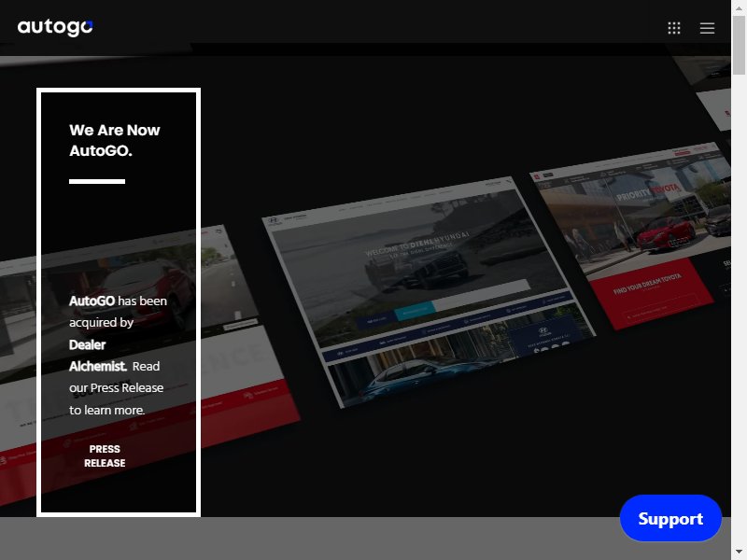This screenshot has height=560, width=747.
Task: Open the hamburger menu
Action: [x=707, y=28]
